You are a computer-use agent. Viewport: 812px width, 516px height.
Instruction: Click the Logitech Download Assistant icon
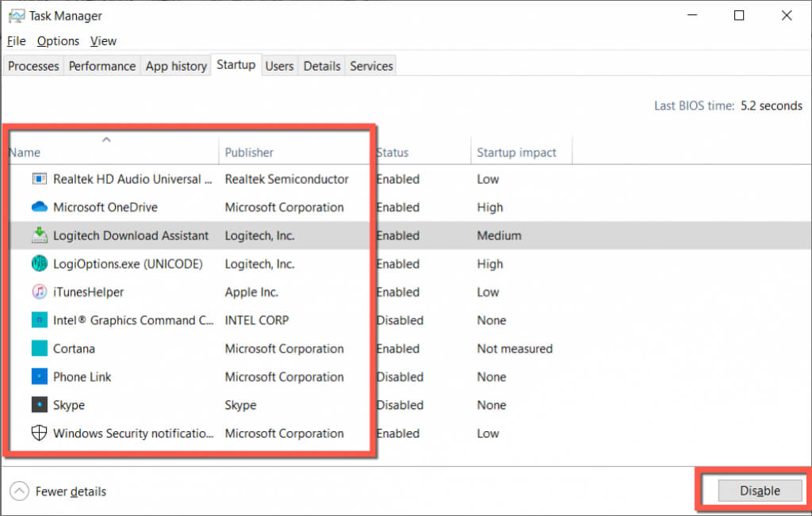pos(40,235)
